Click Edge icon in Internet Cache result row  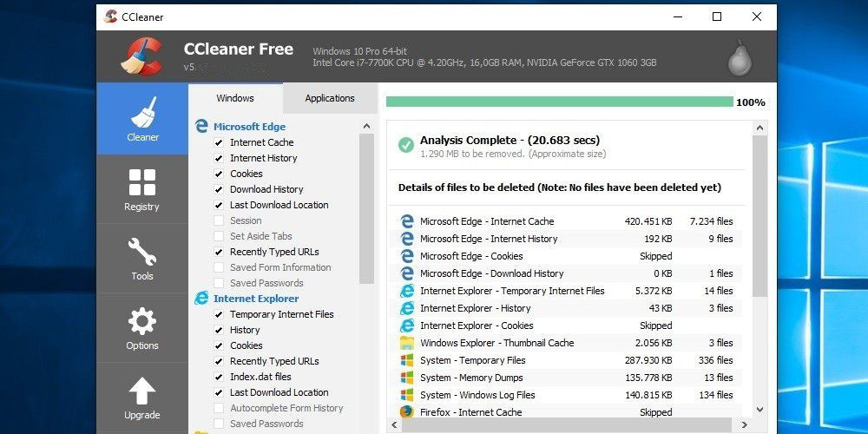(407, 221)
